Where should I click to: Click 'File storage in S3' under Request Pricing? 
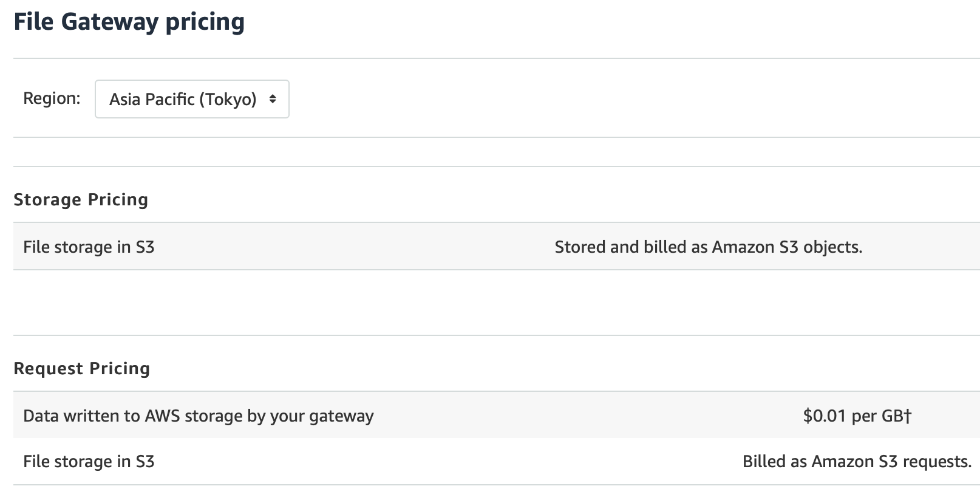point(89,462)
